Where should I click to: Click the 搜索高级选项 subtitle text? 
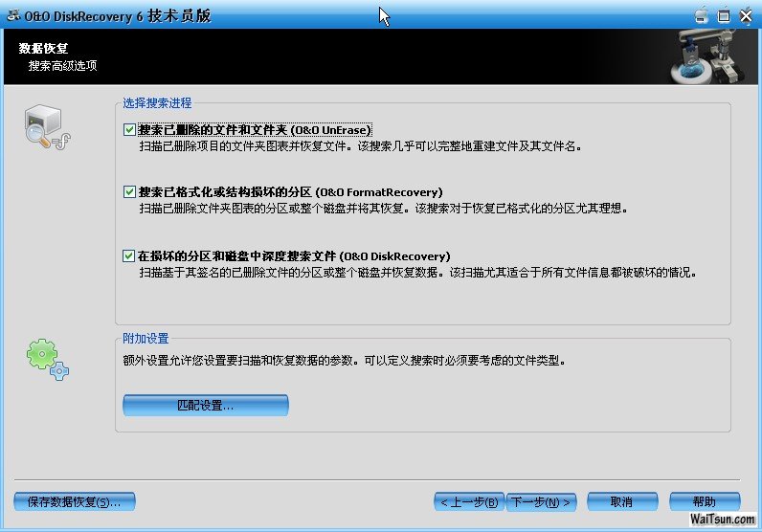62,66
